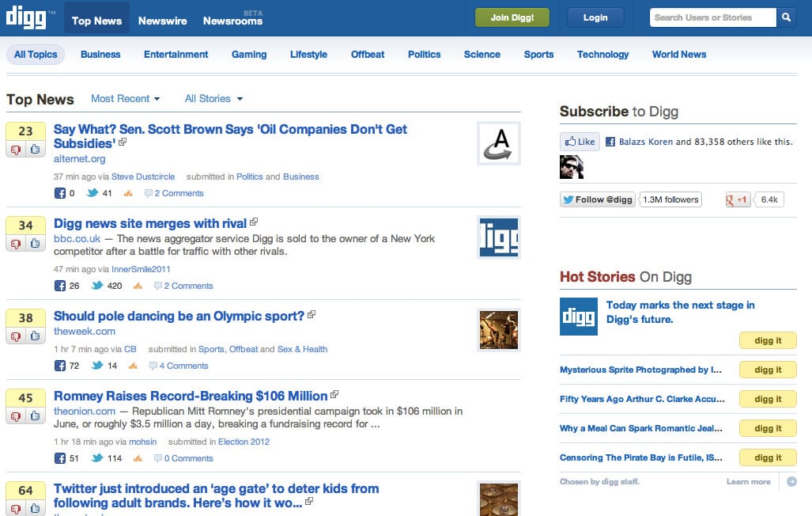
Task: Open external link icon beside Romney headline
Action: click(334, 394)
